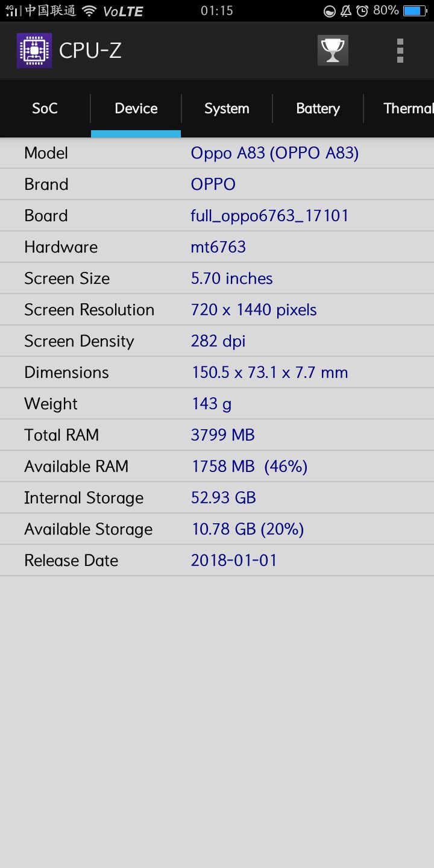Tap the CPU-Z title text

[90, 51]
